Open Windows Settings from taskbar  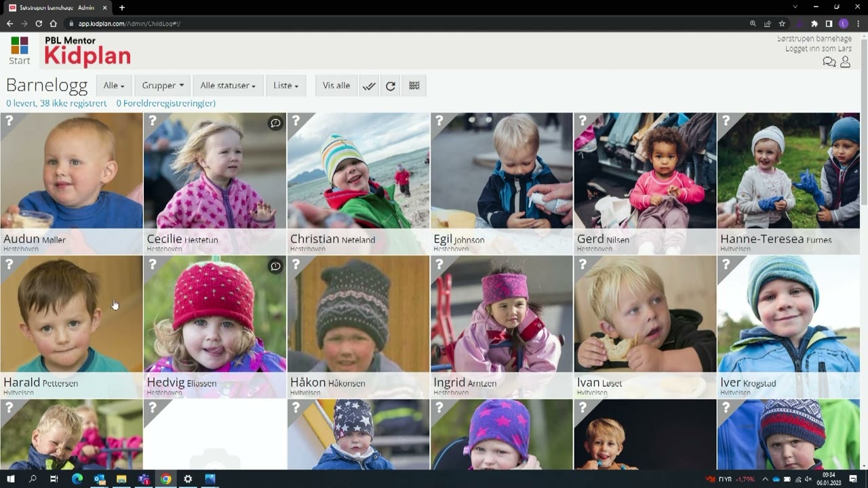(x=188, y=479)
